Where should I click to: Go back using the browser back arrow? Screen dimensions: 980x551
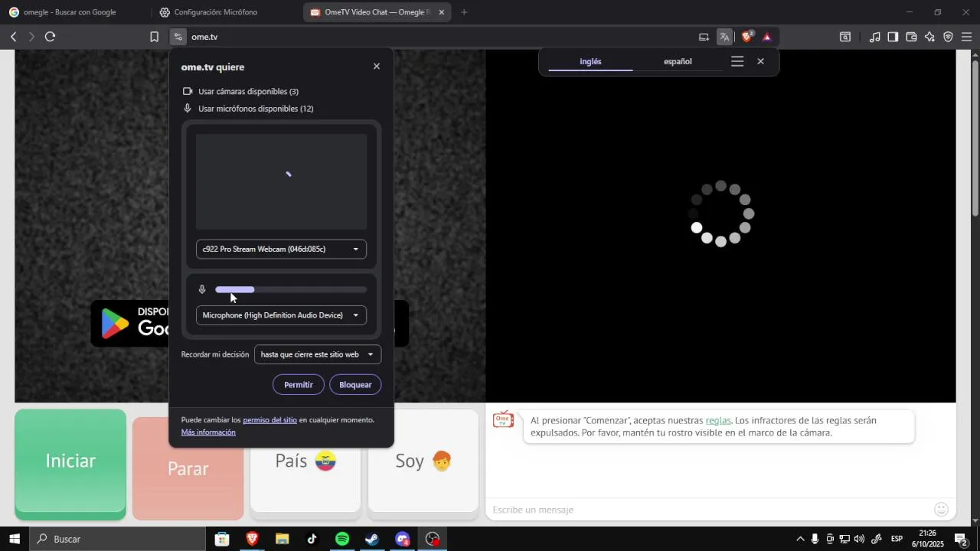[13, 37]
